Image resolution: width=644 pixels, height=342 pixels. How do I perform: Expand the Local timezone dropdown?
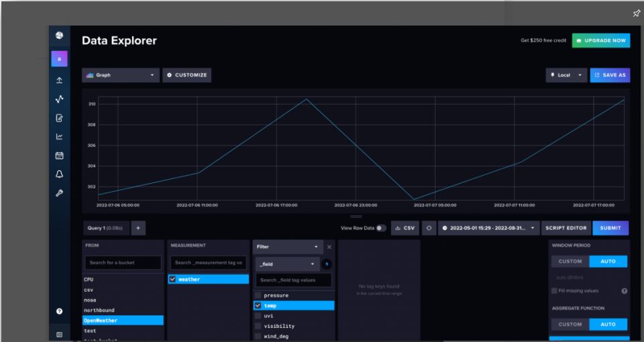(566, 75)
